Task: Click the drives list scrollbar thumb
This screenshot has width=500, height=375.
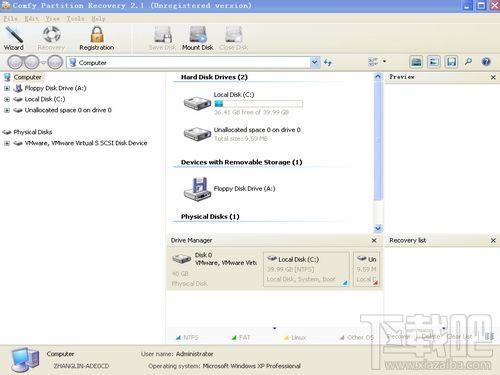Action: pos(378,140)
